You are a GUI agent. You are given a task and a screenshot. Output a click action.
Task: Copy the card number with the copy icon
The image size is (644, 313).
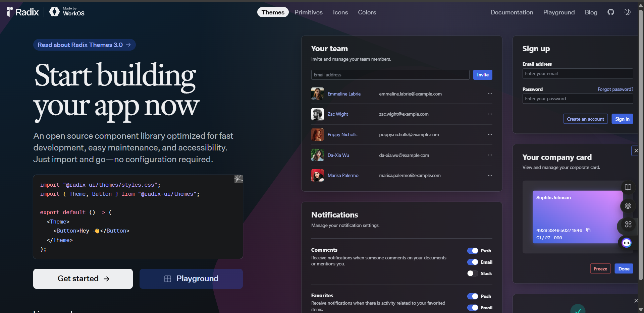[x=589, y=230]
